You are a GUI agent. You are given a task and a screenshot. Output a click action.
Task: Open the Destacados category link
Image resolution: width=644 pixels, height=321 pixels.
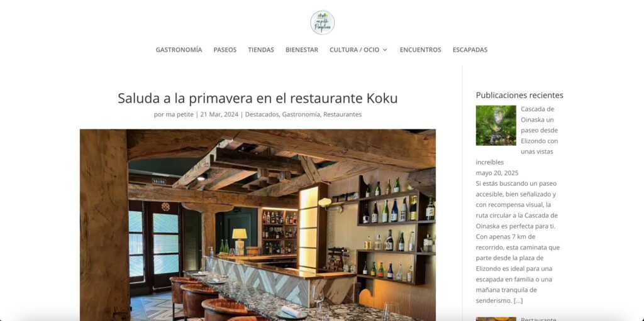tap(262, 114)
